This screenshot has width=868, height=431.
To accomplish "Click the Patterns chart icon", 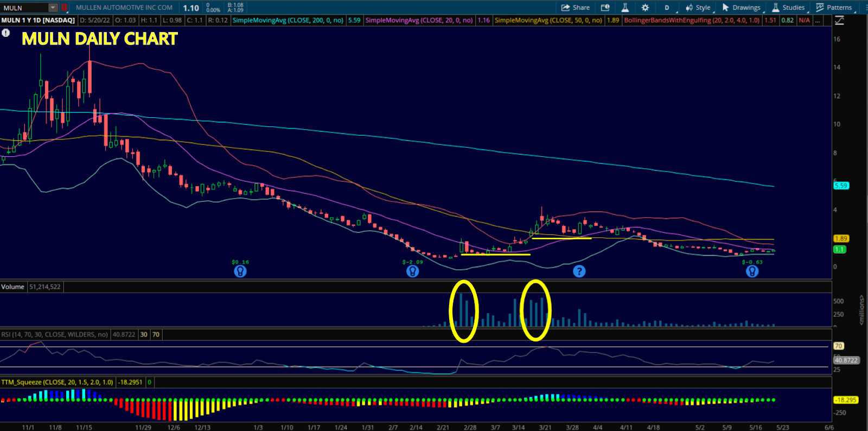I will [820, 8].
